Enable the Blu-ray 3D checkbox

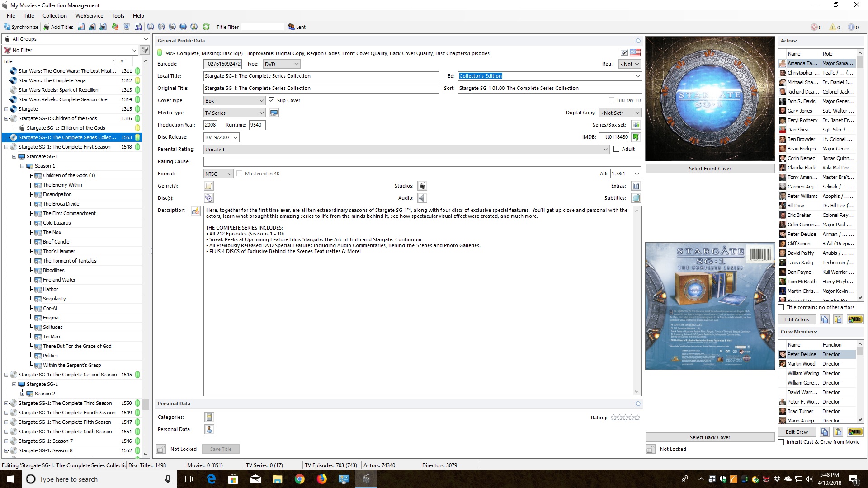(x=611, y=100)
